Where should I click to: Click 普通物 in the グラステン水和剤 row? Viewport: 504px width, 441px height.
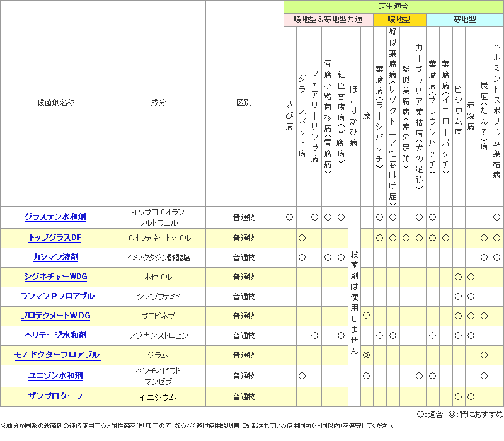[x=244, y=217]
